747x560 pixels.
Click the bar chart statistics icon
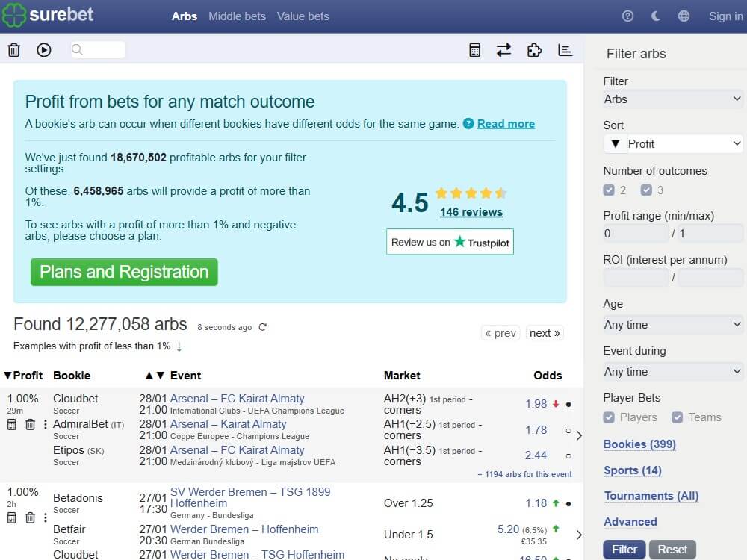click(565, 49)
